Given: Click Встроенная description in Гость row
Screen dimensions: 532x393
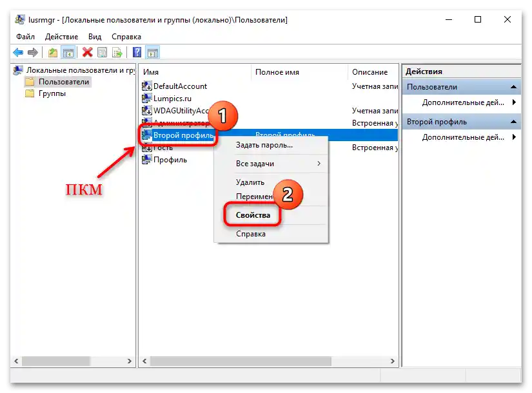Looking at the screenshot, I should (x=375, y=148).
